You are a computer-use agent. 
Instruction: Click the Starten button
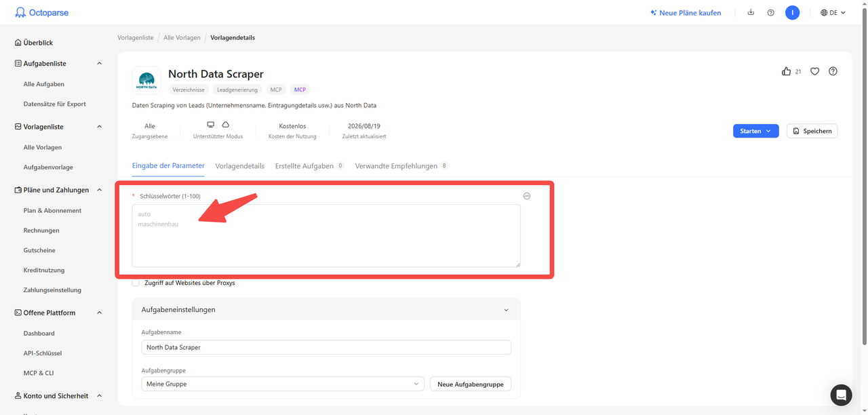click(x=755, y=131)
